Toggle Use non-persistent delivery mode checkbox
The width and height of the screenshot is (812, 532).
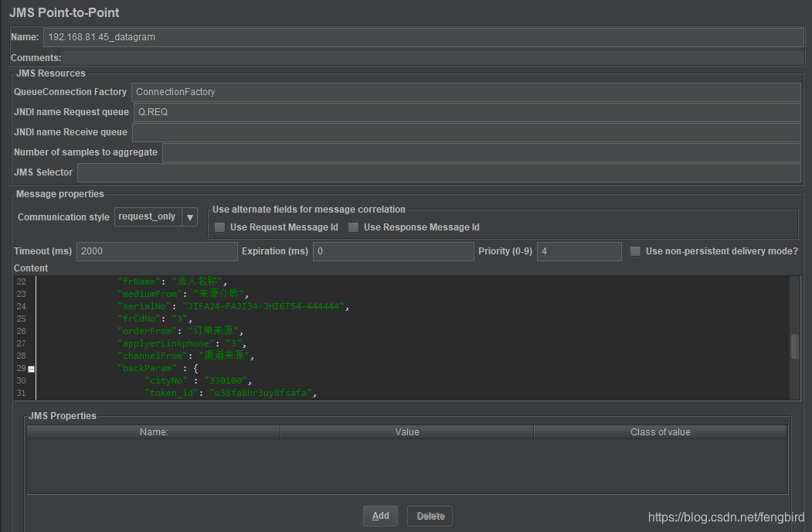coord(635,251)
